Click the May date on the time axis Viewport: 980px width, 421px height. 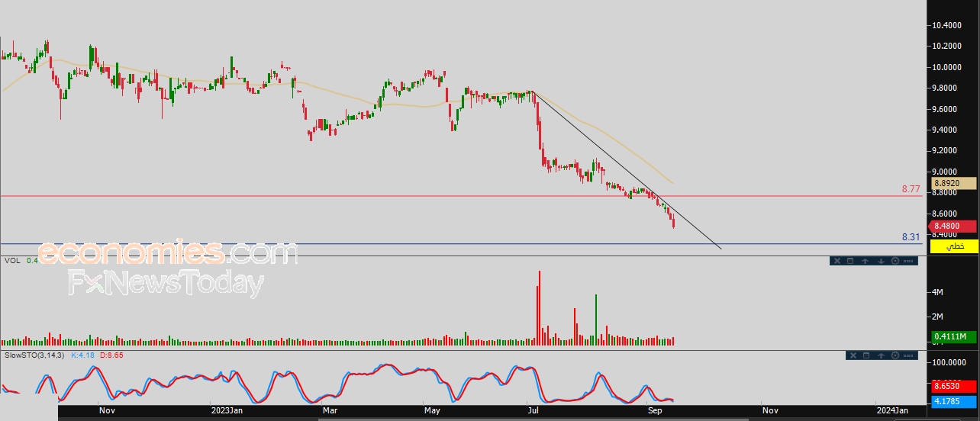click(433, 411)
